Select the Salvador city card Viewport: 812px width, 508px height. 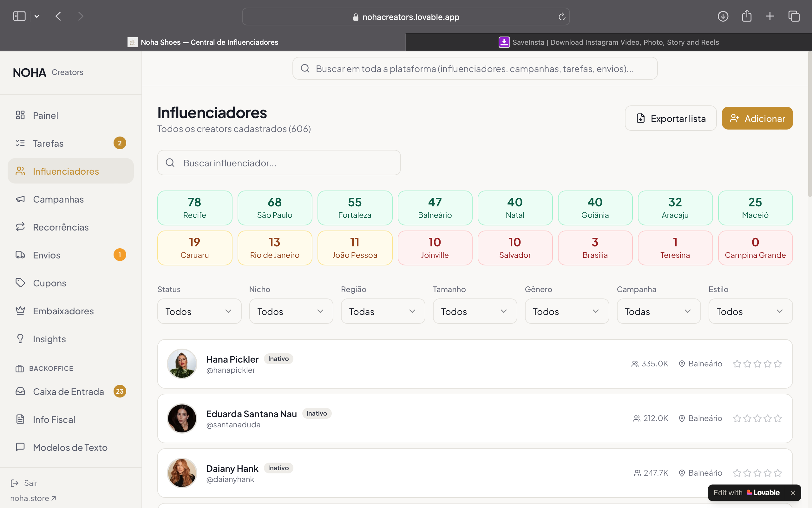point(515,248)
